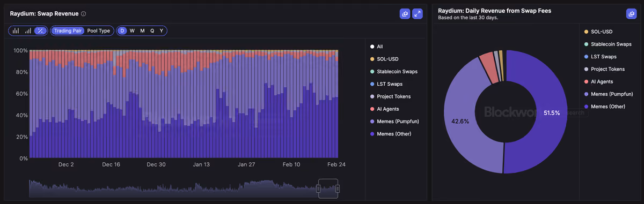Toggle SOL-USD in Swap Revenue legend
Screen dimensions: 644x204
coord(384,59)
